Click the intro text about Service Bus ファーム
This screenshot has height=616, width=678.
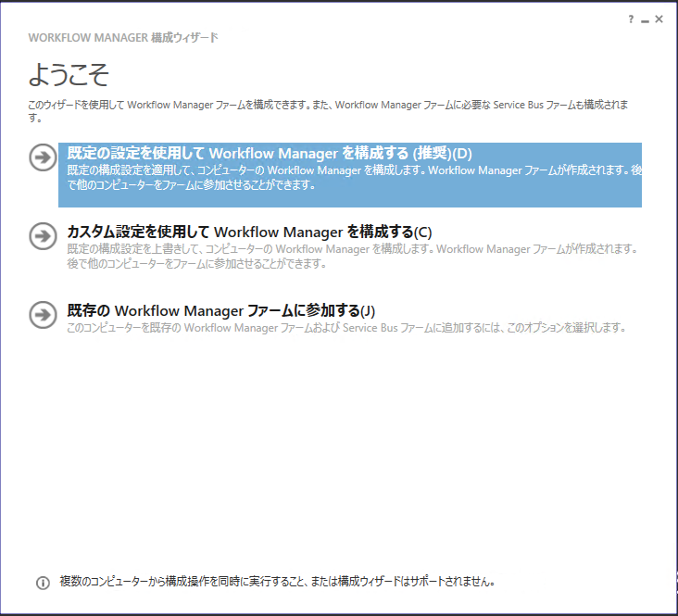[328, 111]
